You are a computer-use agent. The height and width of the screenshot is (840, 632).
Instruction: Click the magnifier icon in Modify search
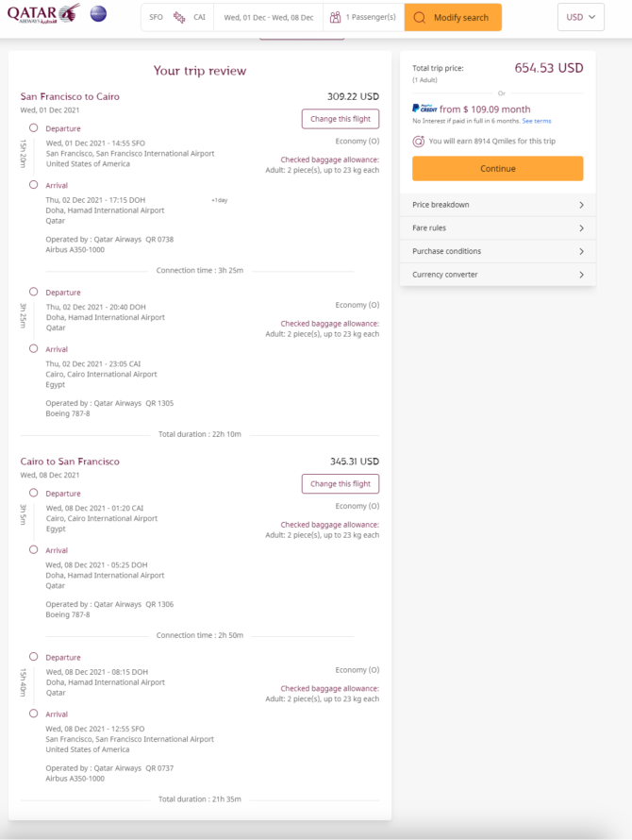click(x=420, y=17)
